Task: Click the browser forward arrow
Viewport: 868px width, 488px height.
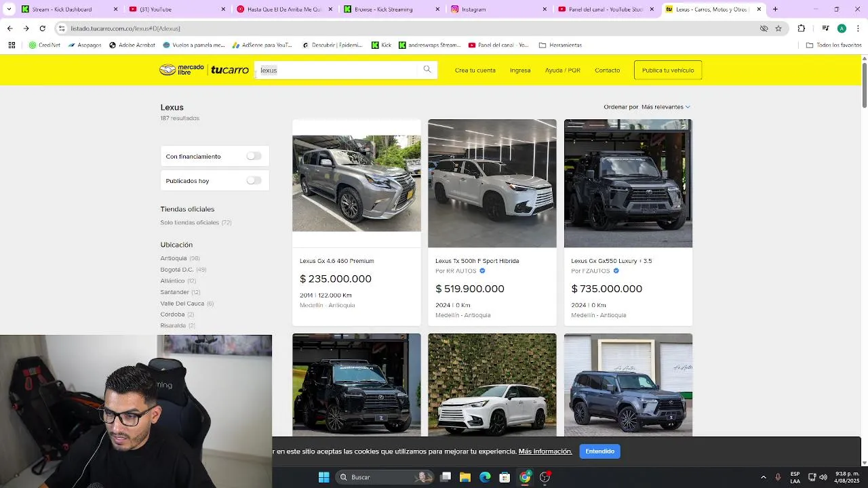Action: click(x=26, y=28)
